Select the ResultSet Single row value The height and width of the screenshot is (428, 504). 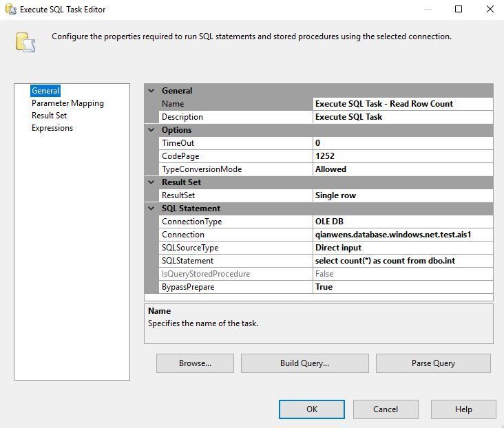403,195
